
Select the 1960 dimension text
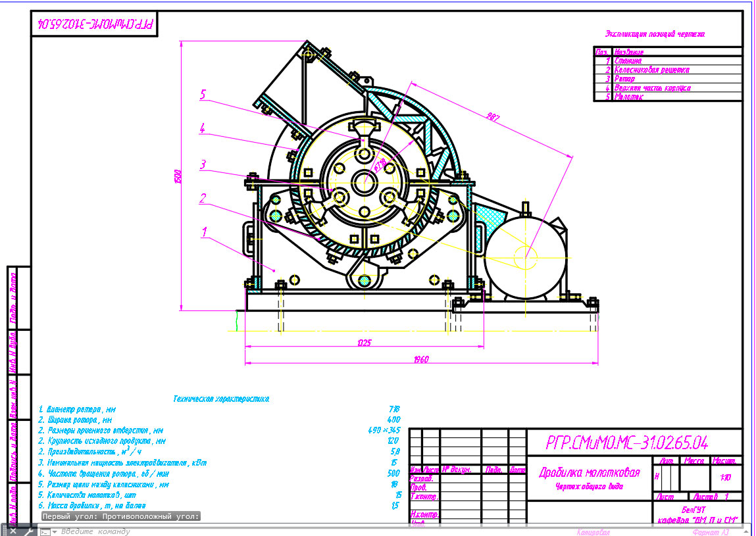[421, 359]
